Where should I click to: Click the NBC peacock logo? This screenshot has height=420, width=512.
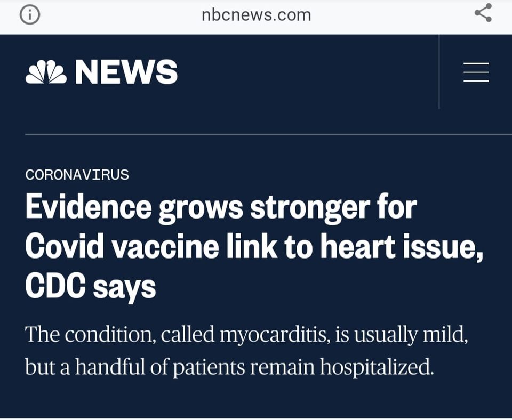click(46, 72)
